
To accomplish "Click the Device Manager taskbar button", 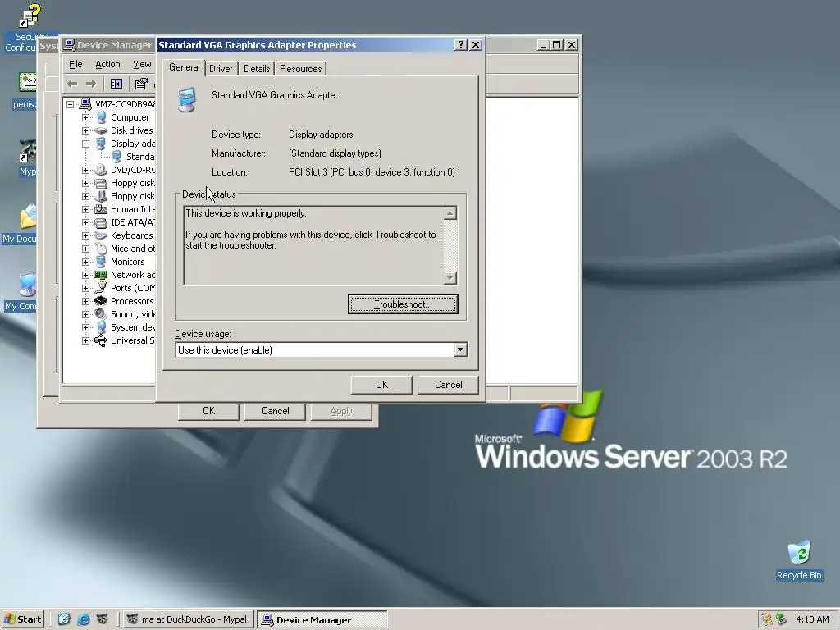I will 322,619.
